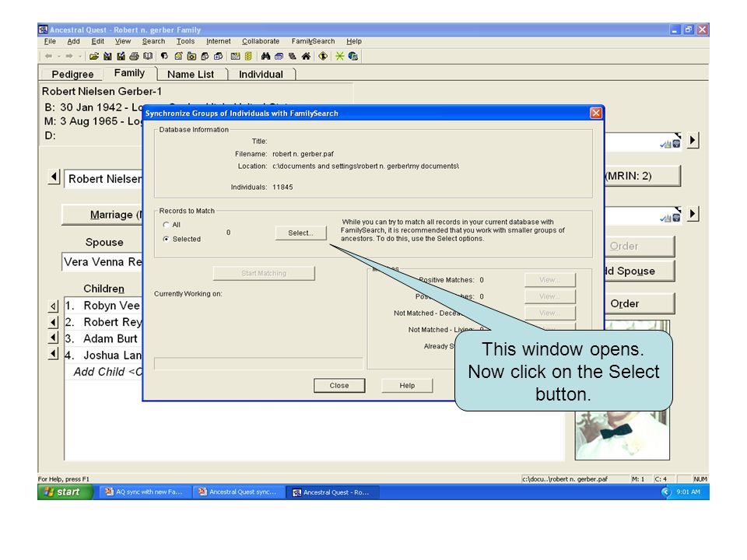747x560 pixels.
Task: Click the camera scrapbook toolbar icon
Action: 191,56
